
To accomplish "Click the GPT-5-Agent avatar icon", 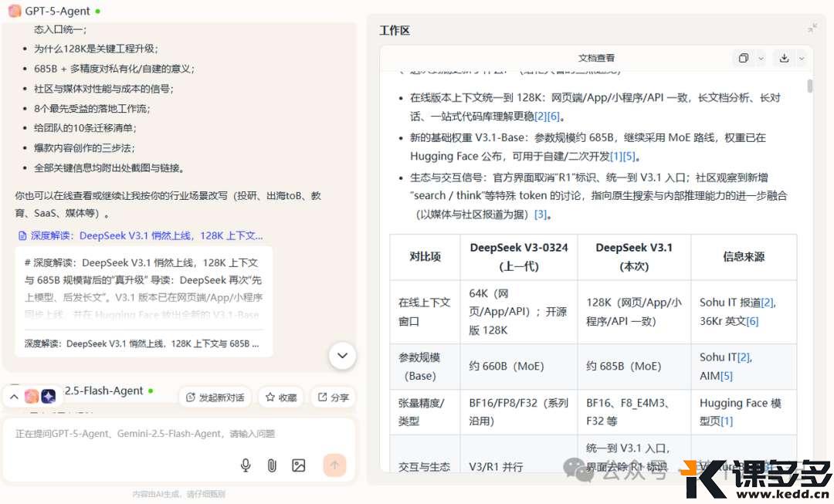I will pos(15,11).
